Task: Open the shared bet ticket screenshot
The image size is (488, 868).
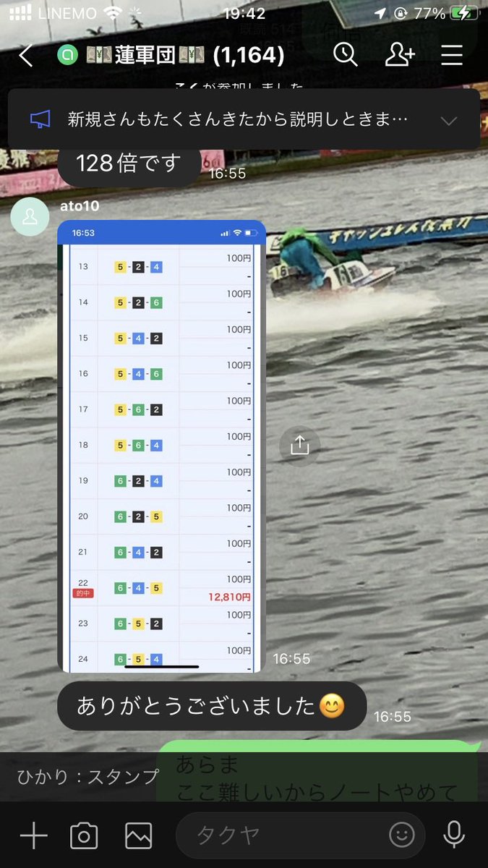Action: pos(161,446)
